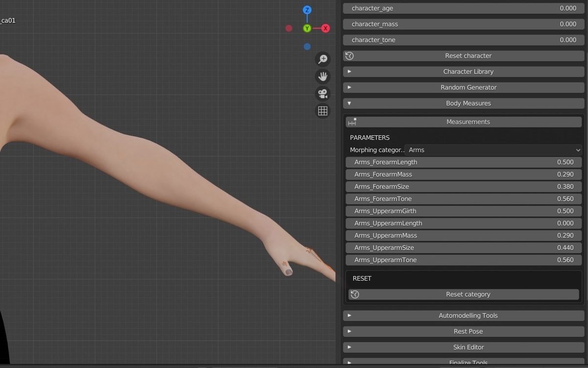This screenshot has width=588, height=368.
Task: Click the negative X axis gizmo dot
Action: tap(289, 28)
